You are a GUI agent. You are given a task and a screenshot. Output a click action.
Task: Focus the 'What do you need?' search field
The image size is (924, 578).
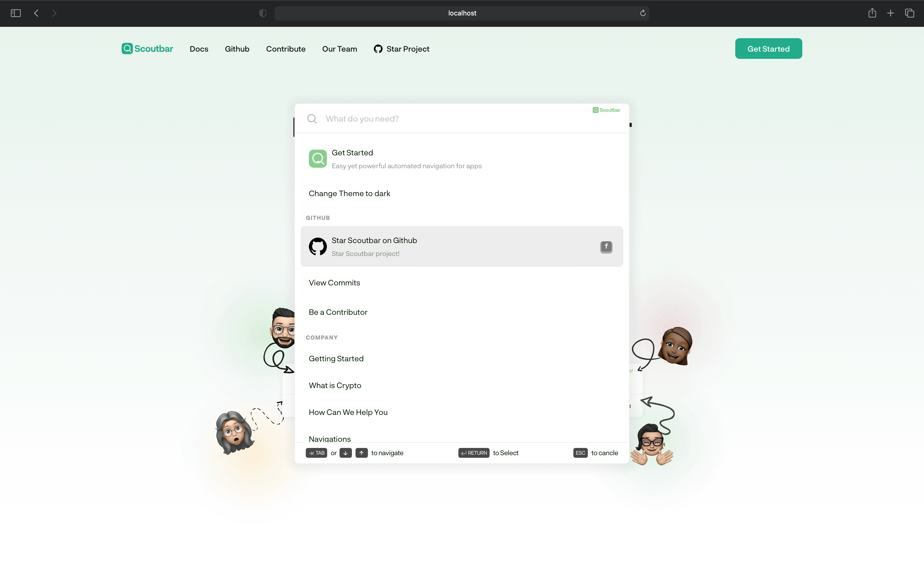click(x=454, y=118)
